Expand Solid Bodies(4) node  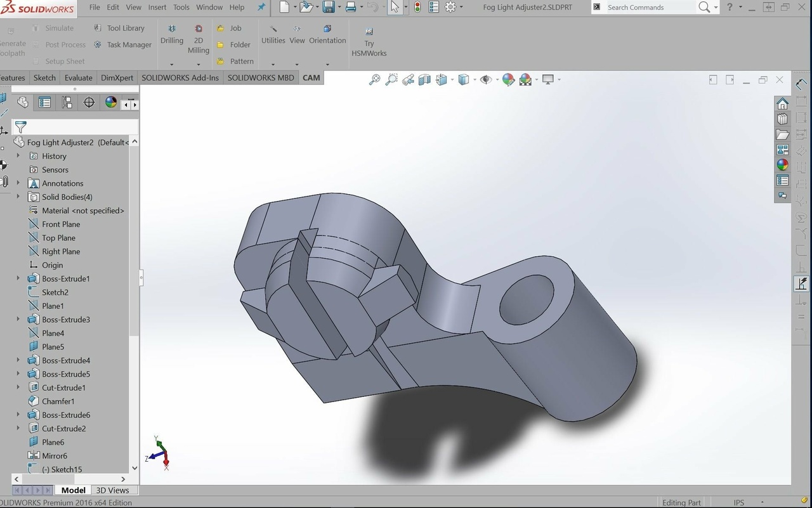pos(18,197)
